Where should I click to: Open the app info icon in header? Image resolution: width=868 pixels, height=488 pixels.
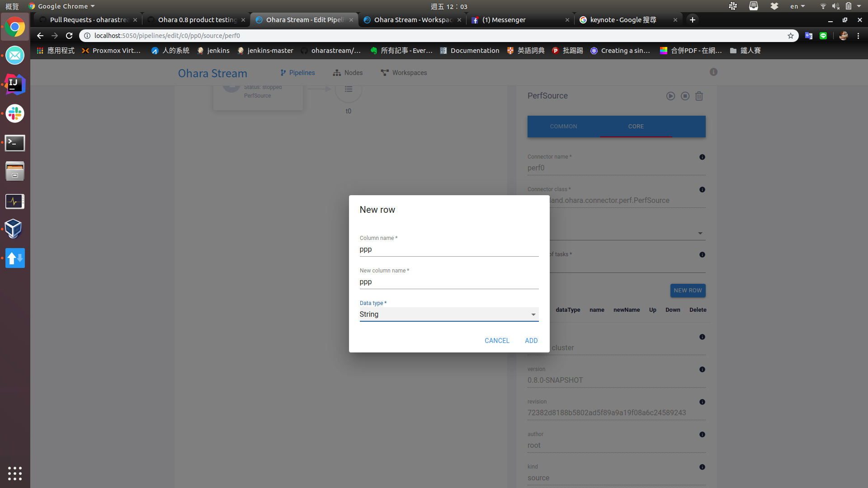point(713,72)
